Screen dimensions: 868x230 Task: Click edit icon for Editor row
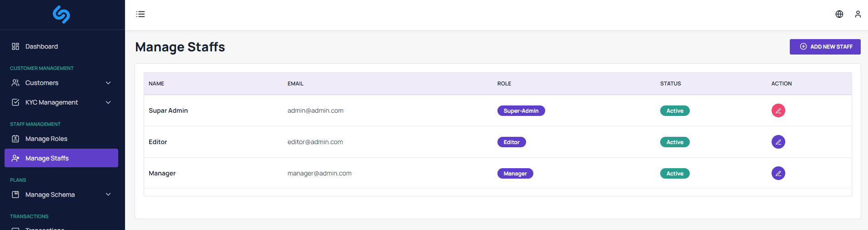pos(778,142)
